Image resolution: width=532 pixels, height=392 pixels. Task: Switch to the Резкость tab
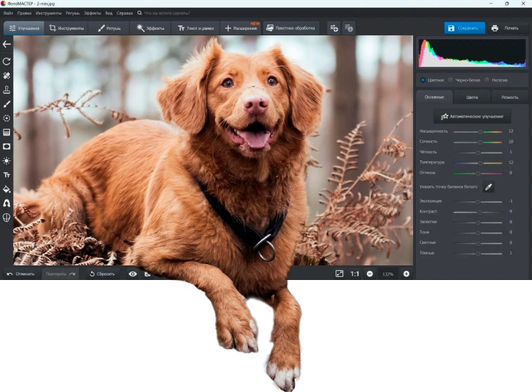[509, 97]
